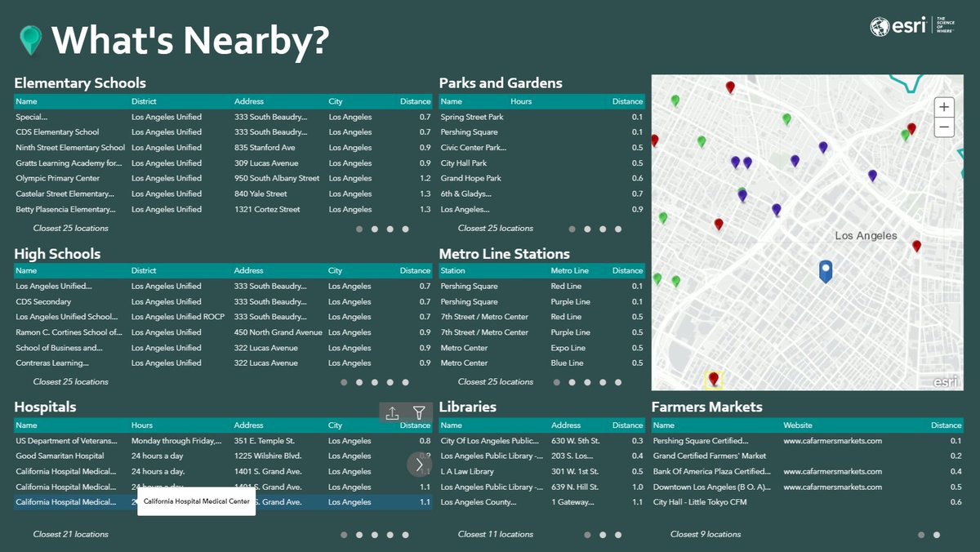Select Spring Street Park row

[542, 117]
